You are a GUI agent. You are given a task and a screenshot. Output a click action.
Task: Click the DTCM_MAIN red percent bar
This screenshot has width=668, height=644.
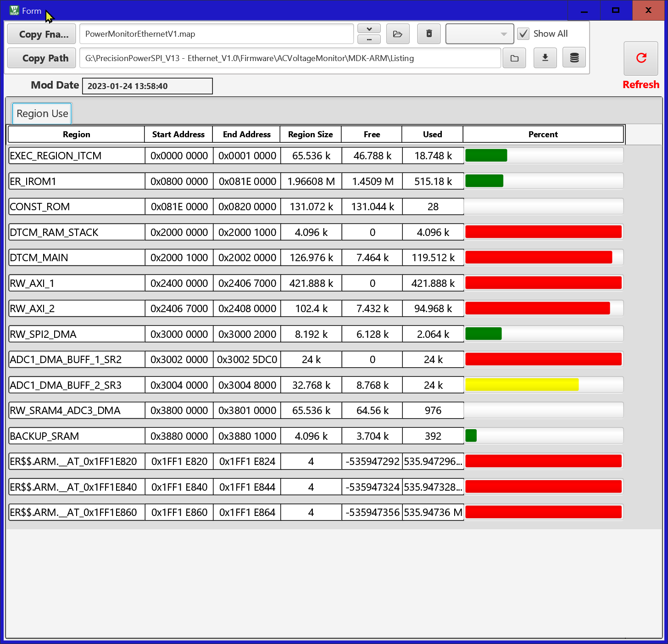(x=544, y=258)
